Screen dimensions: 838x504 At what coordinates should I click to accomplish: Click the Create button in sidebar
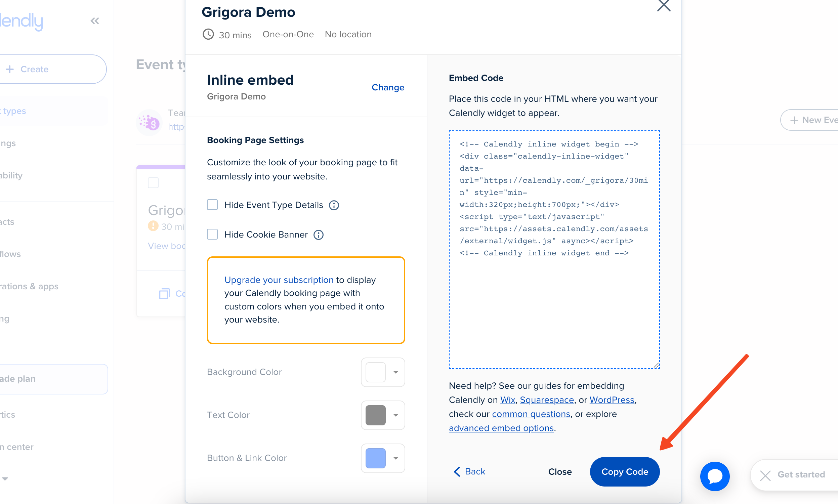pyautogui.click(x=53, y=69)
